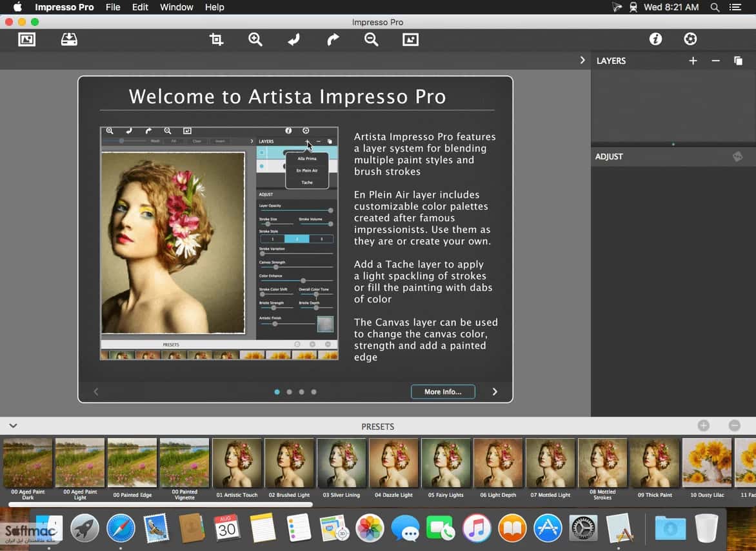Open Launchpad rocket in the Dock
Viewport: 756px width, 551px height.
pyautogui.click(x=85, y=528)
